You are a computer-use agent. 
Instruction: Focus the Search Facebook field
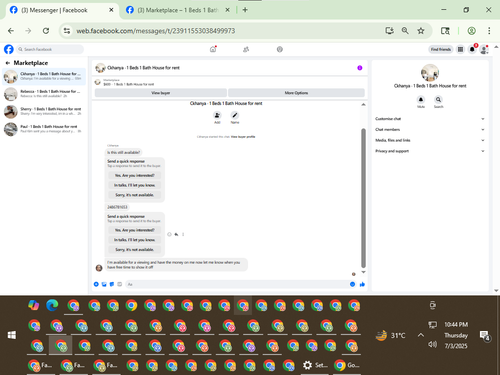coord(50,49)
